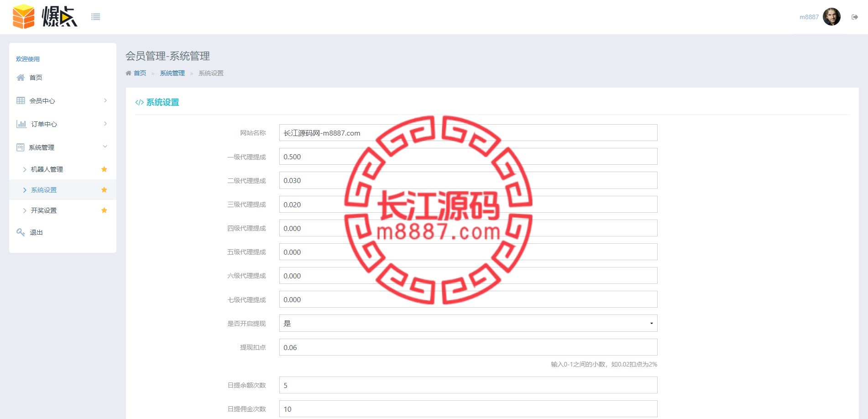Click the 系统设置 breadcrumb text
The image size is (868, 419).
[x=211, y=73]
